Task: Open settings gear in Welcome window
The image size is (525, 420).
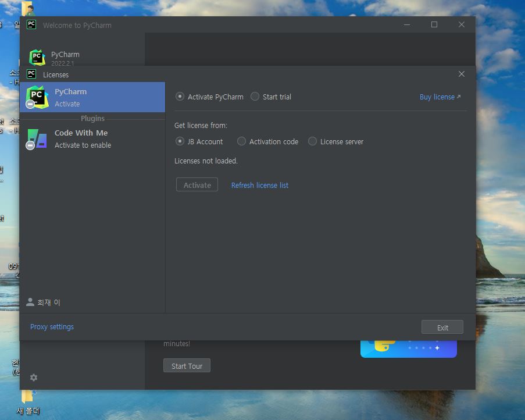Action: [34, 378]
